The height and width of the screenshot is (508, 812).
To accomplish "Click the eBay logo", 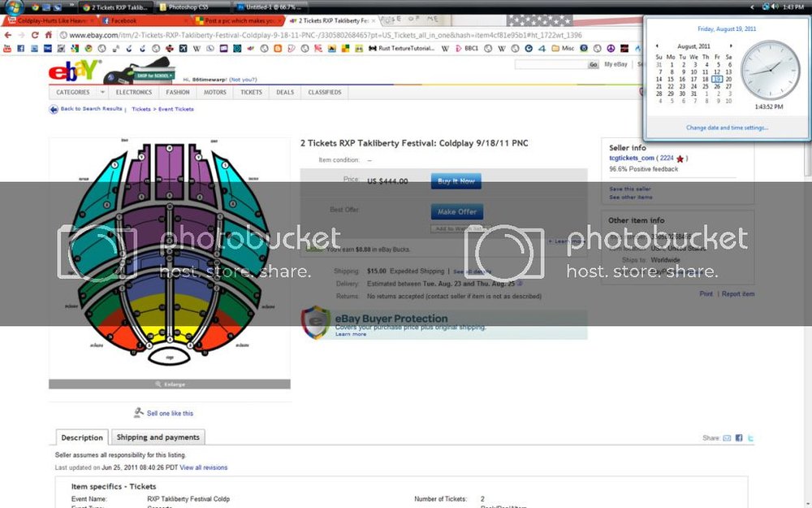I will tap(74, 71).
